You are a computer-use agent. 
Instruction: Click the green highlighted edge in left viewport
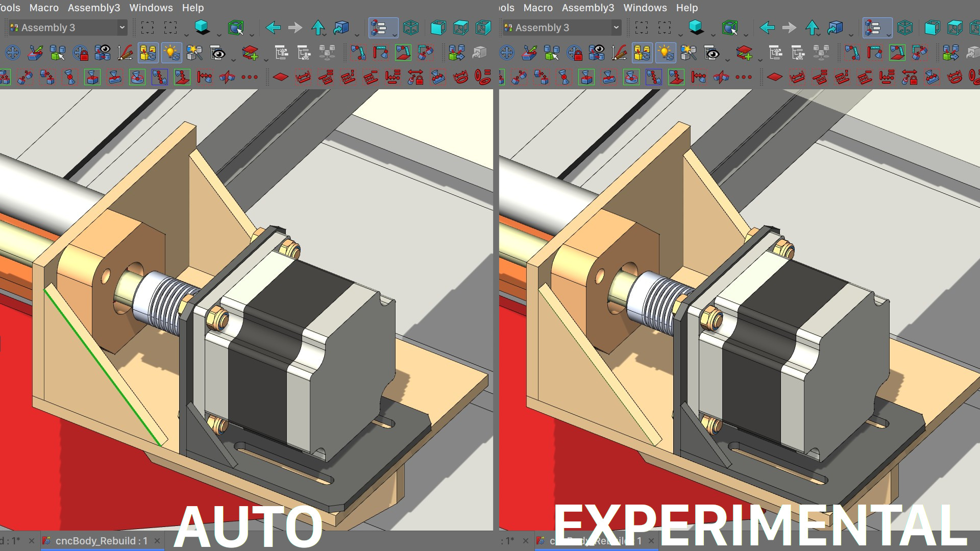tap(102, 367)
